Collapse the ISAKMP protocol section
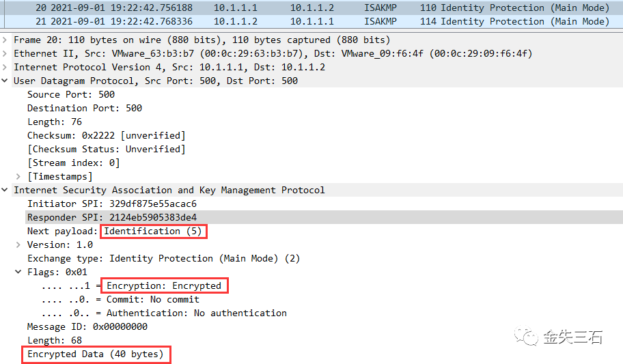Screen dimensions: 623x364 click(5, 190)
